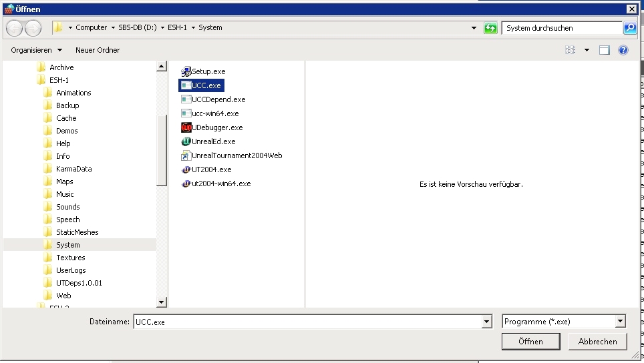Open the Organisieren dropdown menu
The image size is (644, 363).
point(36,50)
